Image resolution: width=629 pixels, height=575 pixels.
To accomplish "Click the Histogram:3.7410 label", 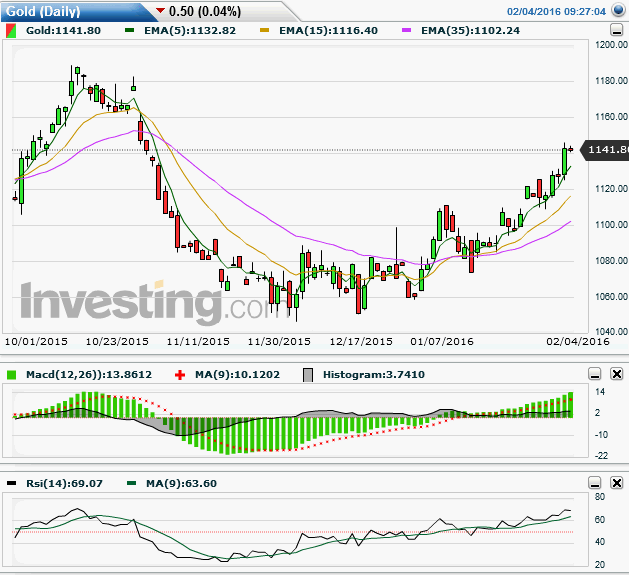I will (x=373, y=374).
